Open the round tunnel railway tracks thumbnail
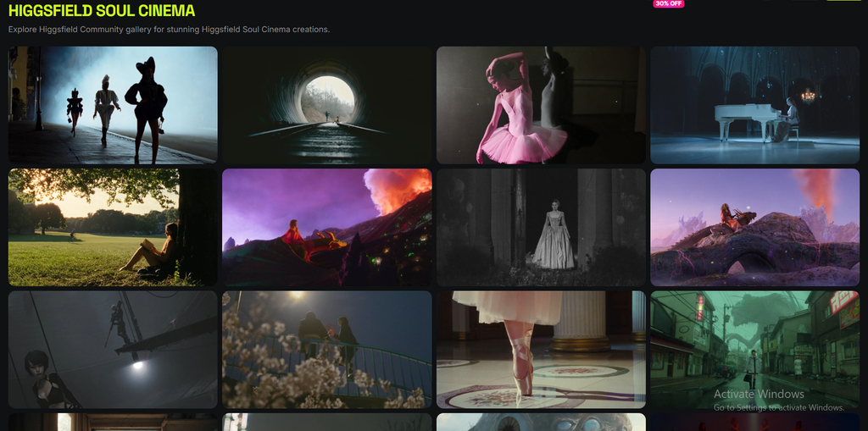Viewport: 868px width, 431px height. 326,105
